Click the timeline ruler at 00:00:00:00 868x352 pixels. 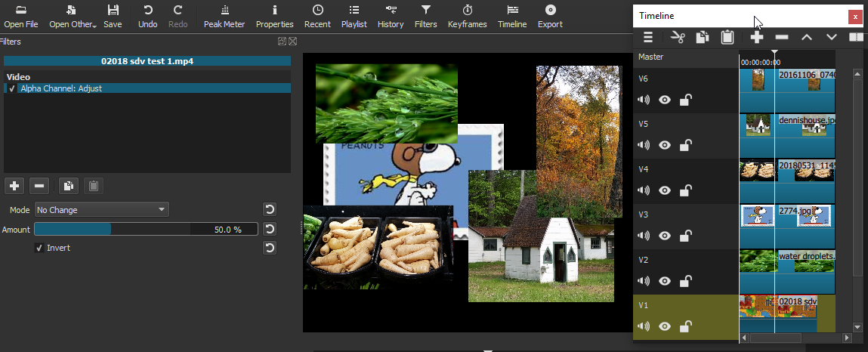(x=760, y=63)
